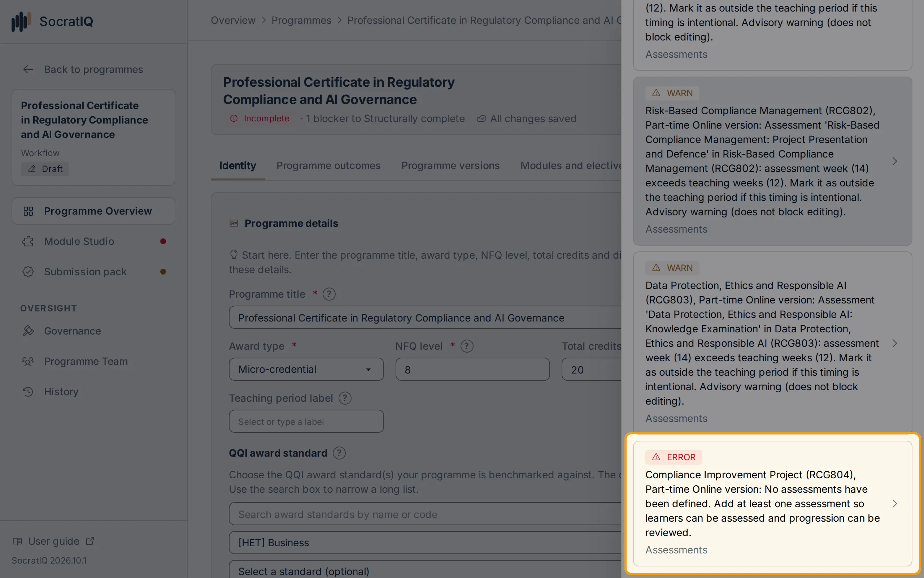This screenshot has height=578, width=924.
Task: Open the User guide link
Action: coord(54,541)
